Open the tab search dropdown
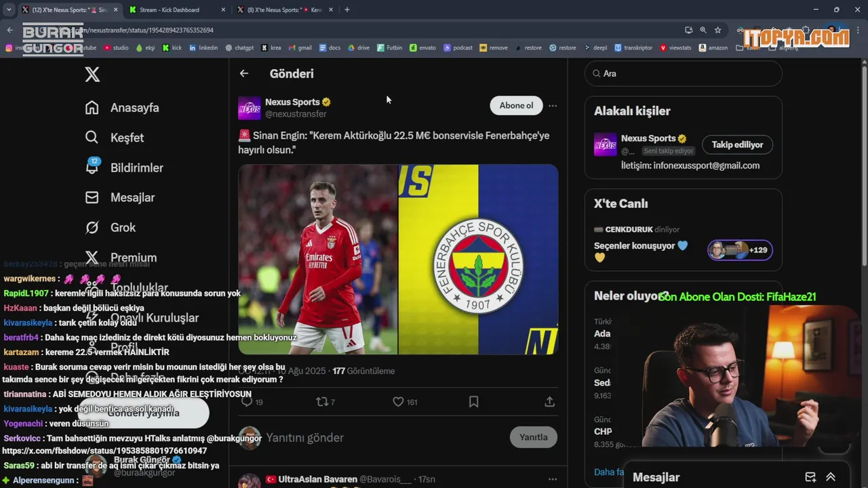Viewport: 868px width, 488px height. pyautogui.click(x=8, y=10)
